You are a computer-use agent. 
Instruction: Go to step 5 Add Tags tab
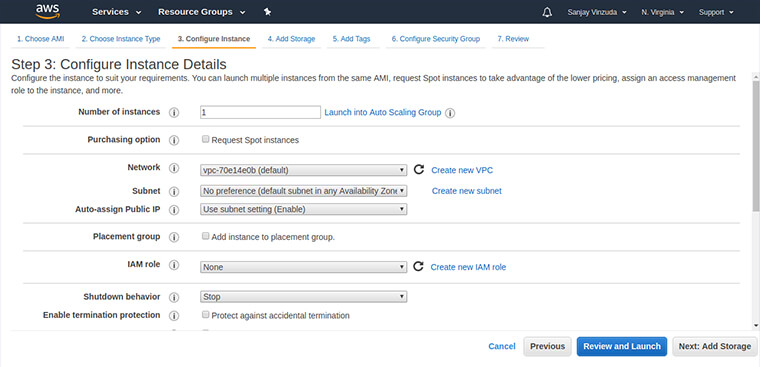(x=351, y=39)
